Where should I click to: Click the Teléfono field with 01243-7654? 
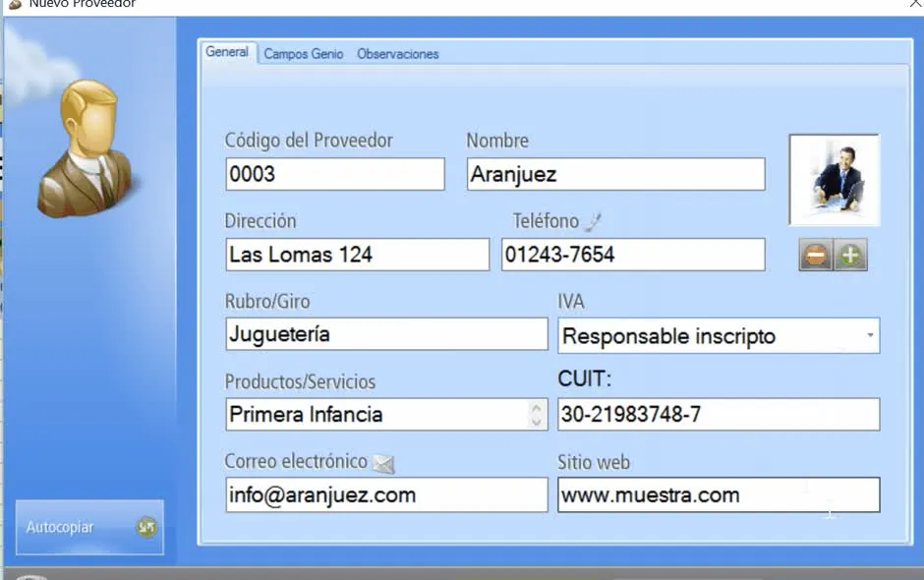pyautogui.click(x=633, y=255)
